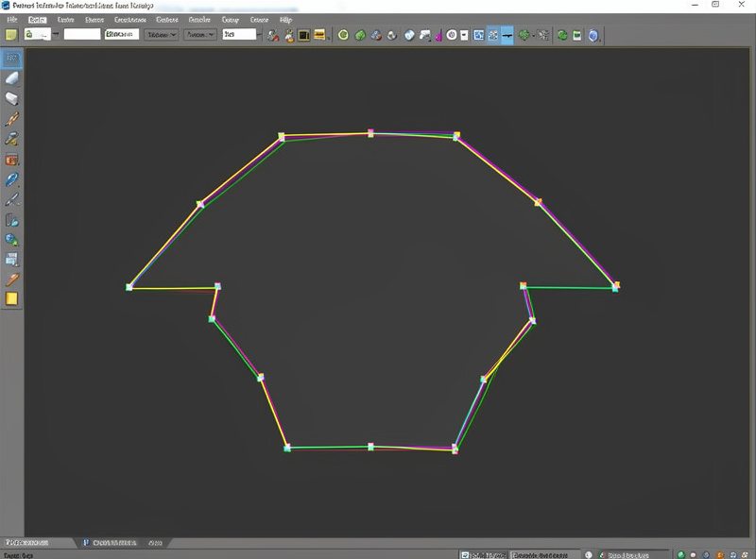756x559 pixels.
Task: Click the green gear toolbar icon
Action: (524, 35)
